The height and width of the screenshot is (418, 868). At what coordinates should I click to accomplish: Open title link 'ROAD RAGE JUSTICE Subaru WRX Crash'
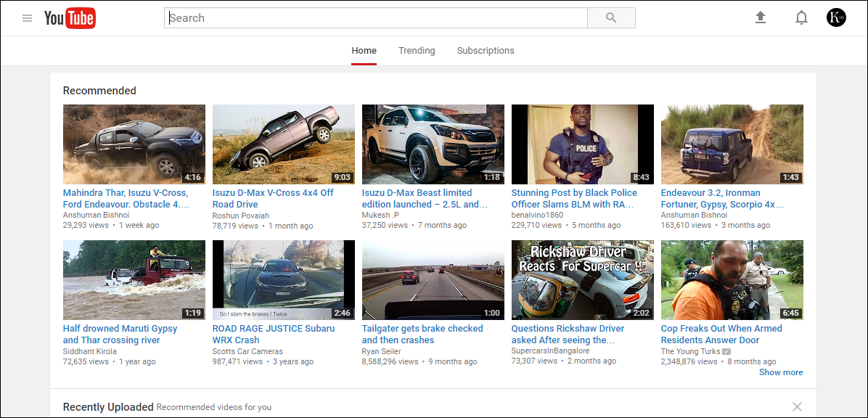point(274,335)
